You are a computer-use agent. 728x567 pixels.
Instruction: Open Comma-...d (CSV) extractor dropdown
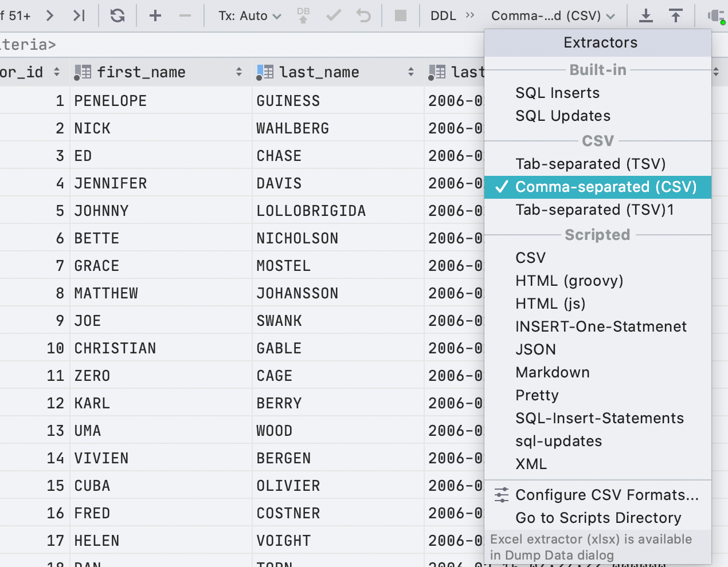click(x=553, y=15)
